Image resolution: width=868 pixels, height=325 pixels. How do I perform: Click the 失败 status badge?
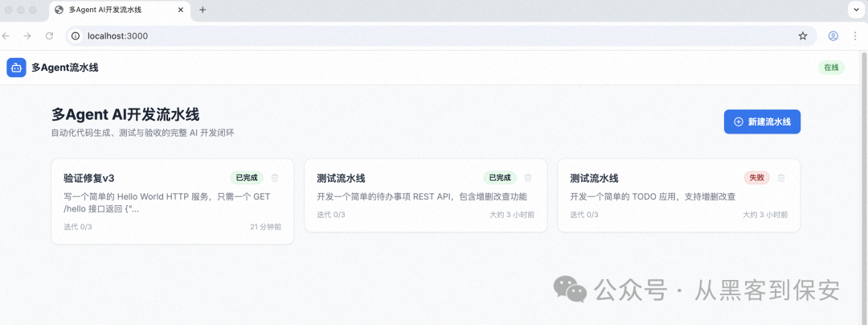(756, 178)
